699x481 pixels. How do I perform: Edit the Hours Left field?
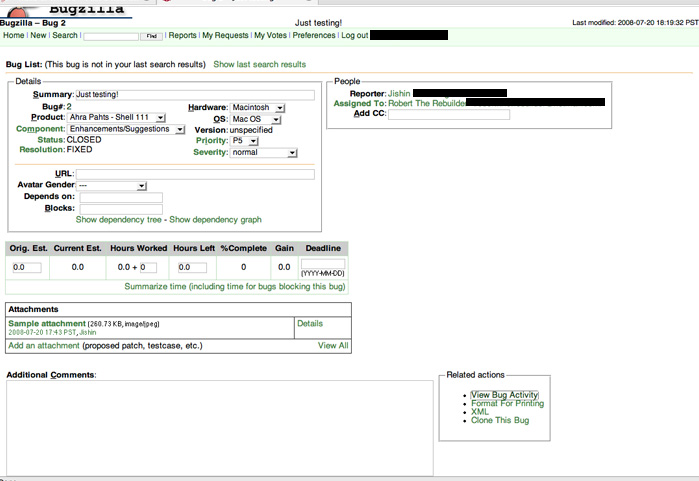(192, 267)
